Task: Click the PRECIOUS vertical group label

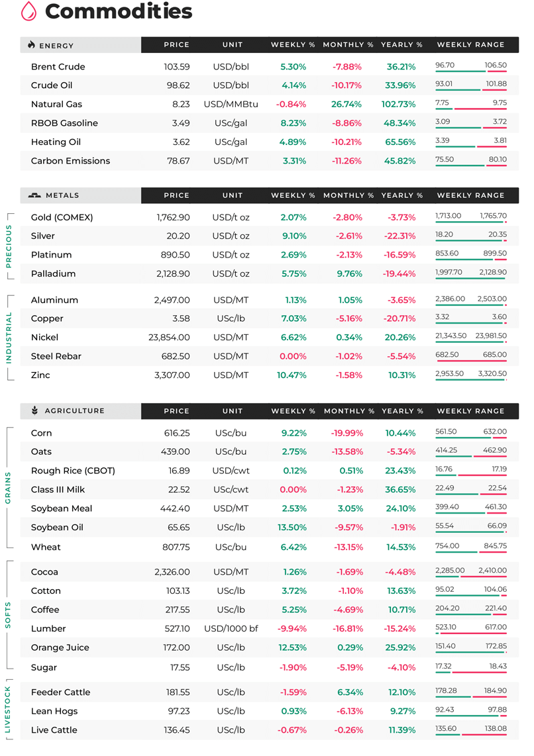Action: [x=8, y=246]
